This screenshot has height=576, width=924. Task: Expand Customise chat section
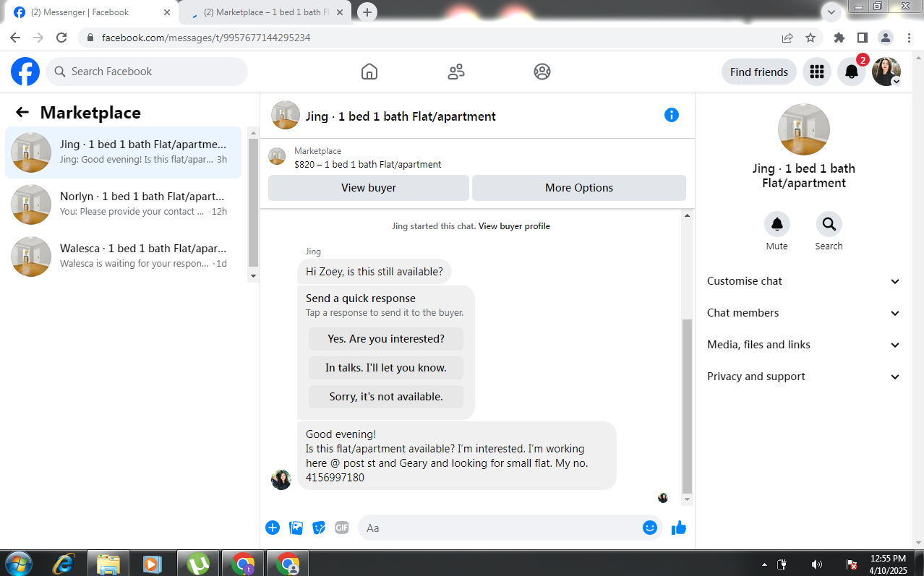[x=803, y=281]
